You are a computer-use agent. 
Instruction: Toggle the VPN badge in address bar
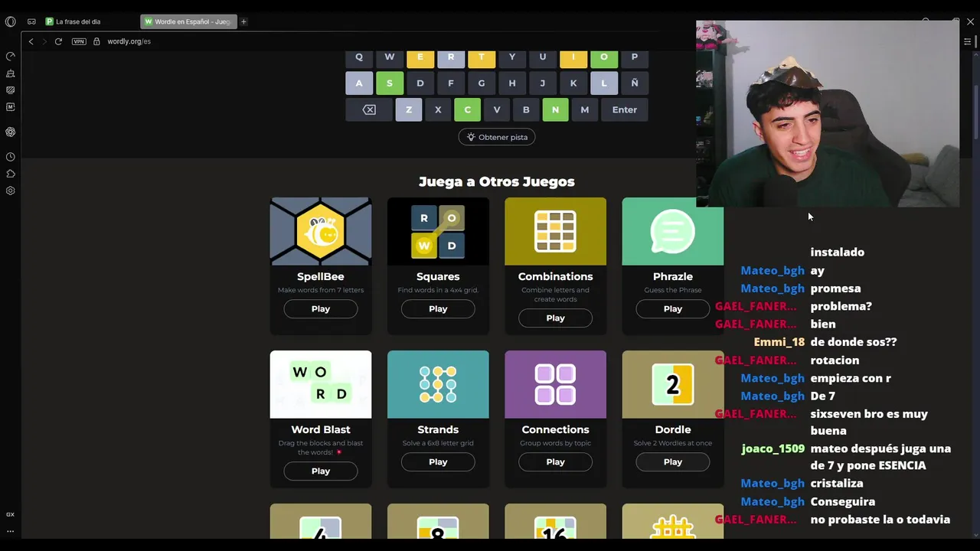(x=79, y=41)
